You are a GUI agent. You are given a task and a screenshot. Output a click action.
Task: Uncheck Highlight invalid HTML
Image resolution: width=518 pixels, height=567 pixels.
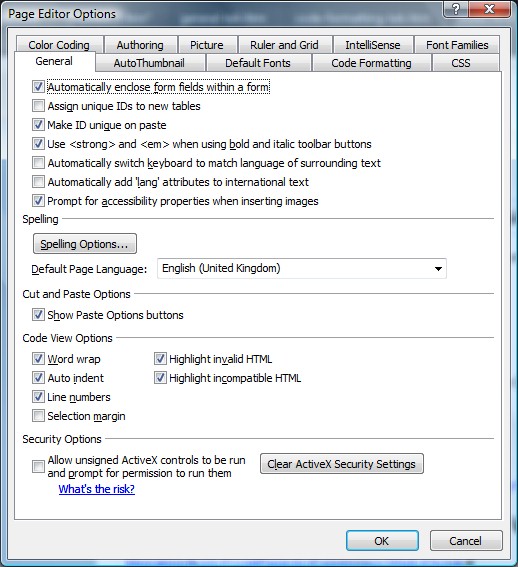[160, 359]
